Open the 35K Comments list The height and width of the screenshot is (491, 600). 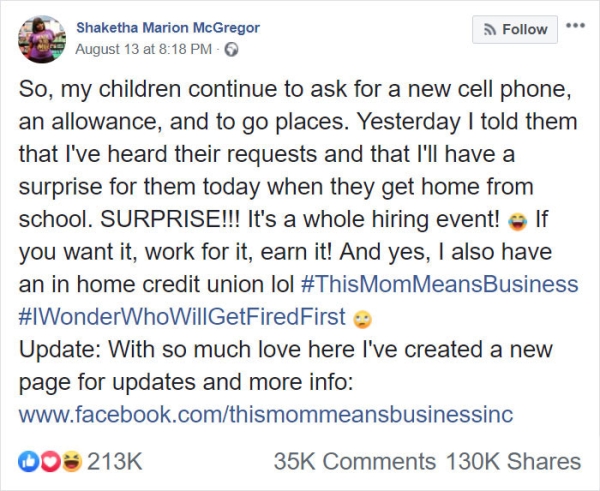point(354,461)
